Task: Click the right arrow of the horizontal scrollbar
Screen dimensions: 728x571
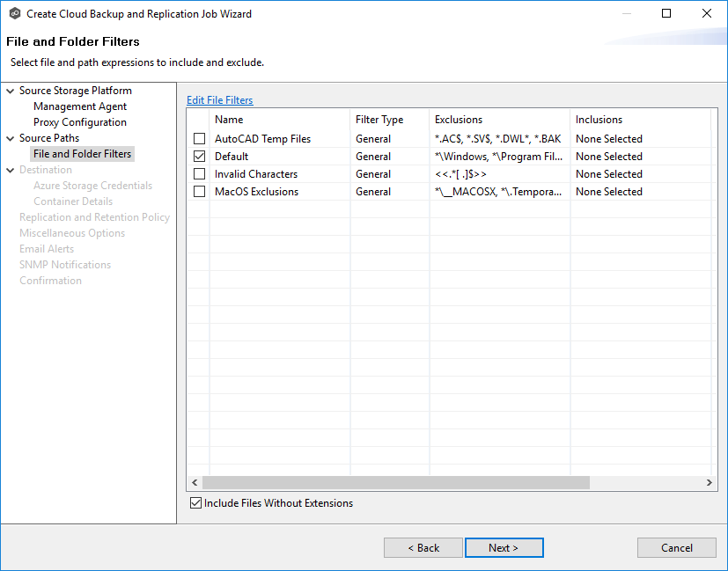Action: click(x=710, y=482)
